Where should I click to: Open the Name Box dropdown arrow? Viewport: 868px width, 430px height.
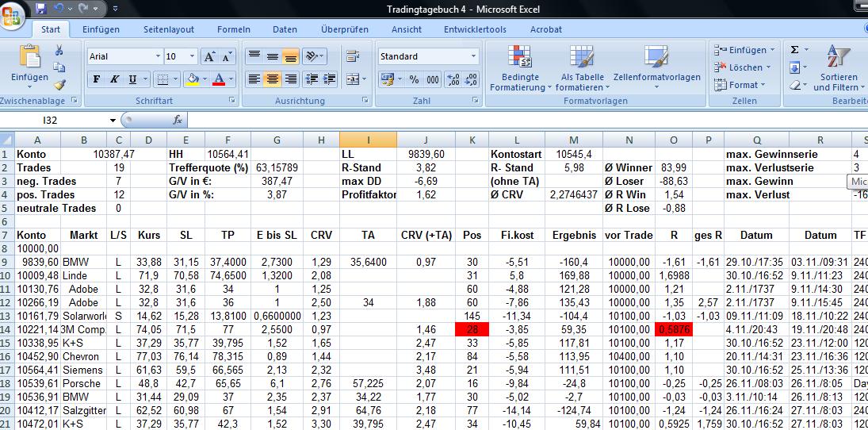coord(113,120)
